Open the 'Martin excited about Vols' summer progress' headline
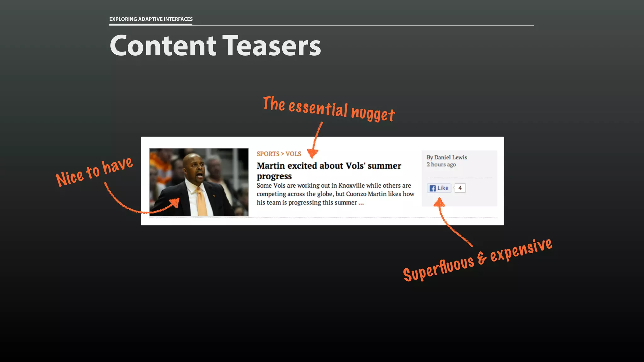Viewport: 644px width, 362px height. [329, 171]
